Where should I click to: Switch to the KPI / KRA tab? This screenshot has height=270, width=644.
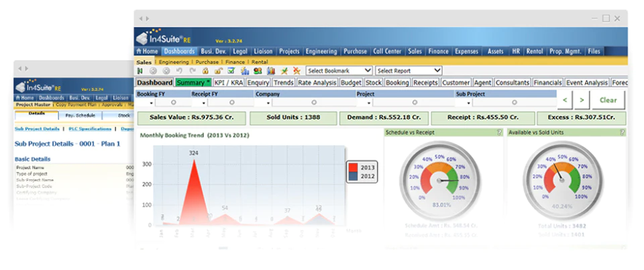tap(229, 83)
